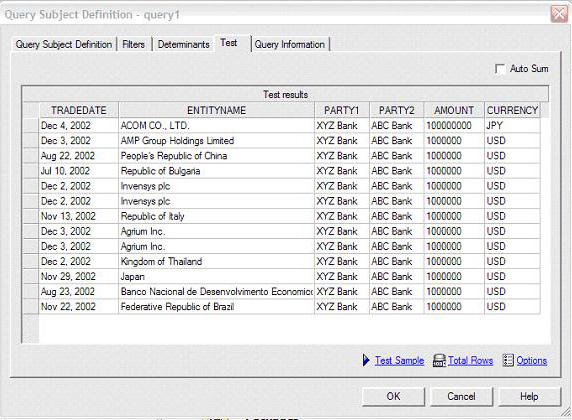
Task: Click XYZ Bank in the ACOM row
Action: 342,126
